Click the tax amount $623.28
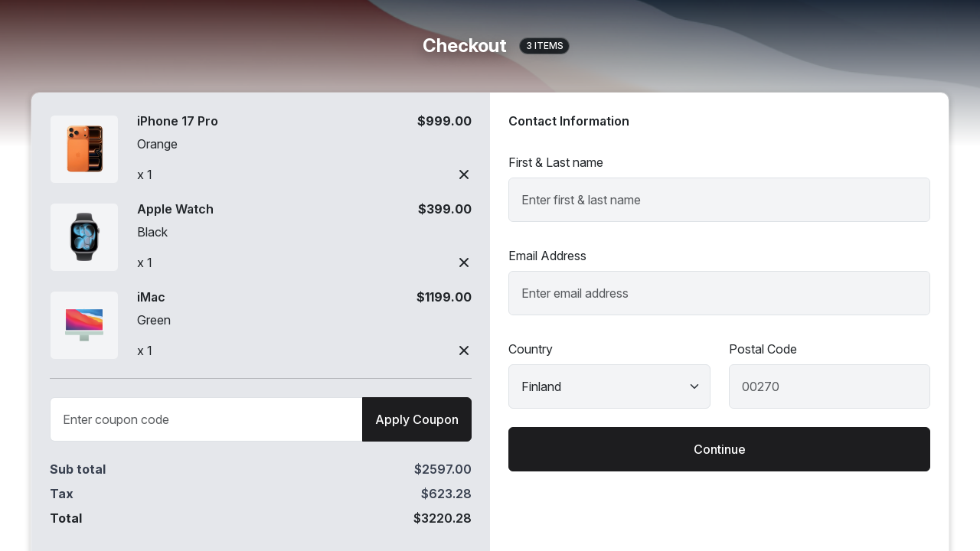The width and height of the screenshot is (980, 551). click(446, 494)
